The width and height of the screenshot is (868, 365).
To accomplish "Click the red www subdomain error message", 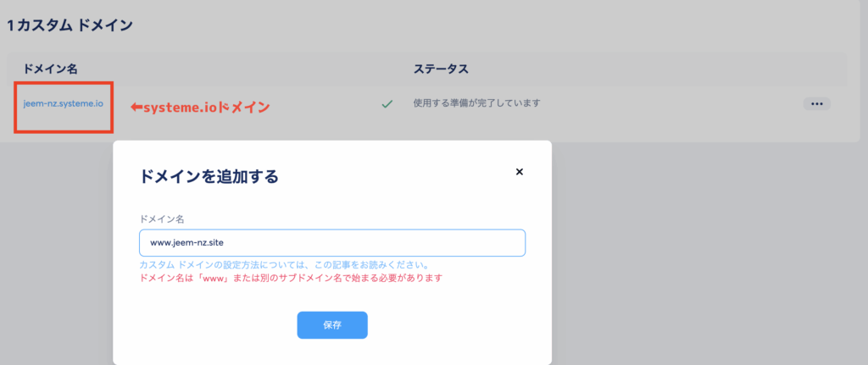I will [291, 277].
